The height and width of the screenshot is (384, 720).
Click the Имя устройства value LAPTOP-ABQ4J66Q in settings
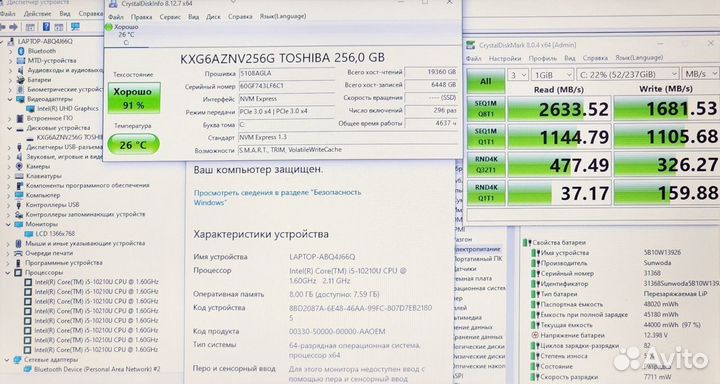coord(322,257)
